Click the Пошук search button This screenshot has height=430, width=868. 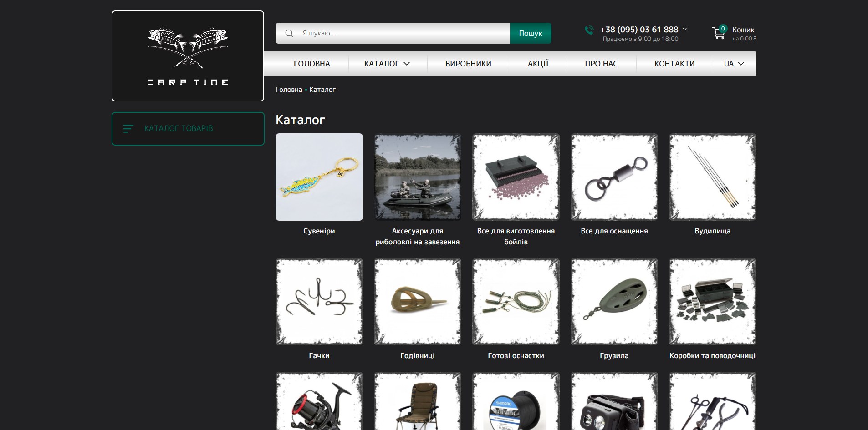click(x=531, y=33)
